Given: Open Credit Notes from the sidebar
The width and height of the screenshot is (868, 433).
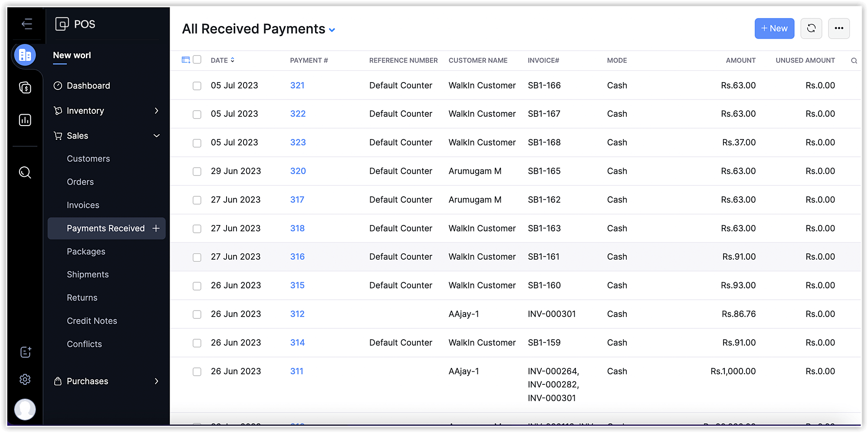Looking at the screenshot, I should (92, 321).
